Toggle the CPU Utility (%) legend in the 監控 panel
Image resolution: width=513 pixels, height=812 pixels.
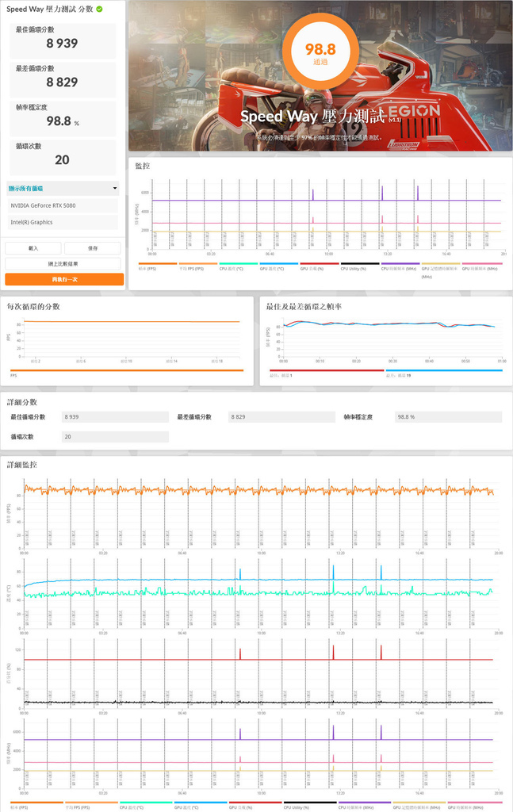tap(360, 266)
